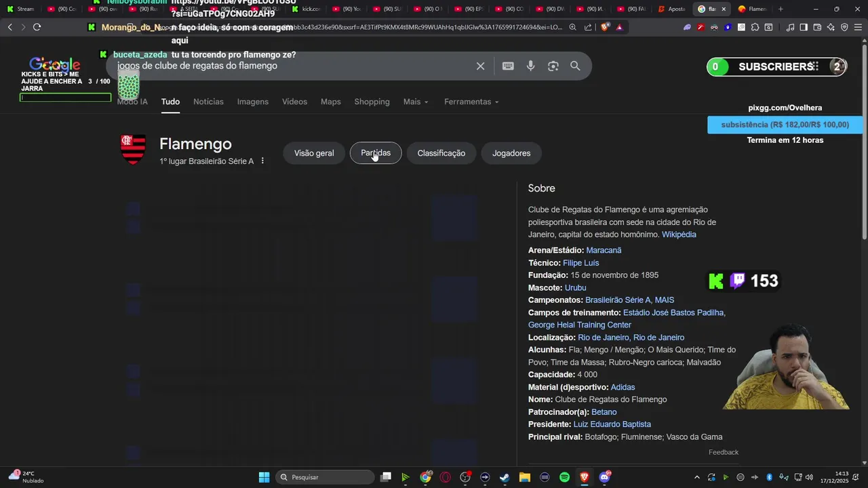Image resolution: width=868 pixels, height=488 pixels.
Task: Click the Brave Shields lion icon
Action: click(x=605, y=27)
